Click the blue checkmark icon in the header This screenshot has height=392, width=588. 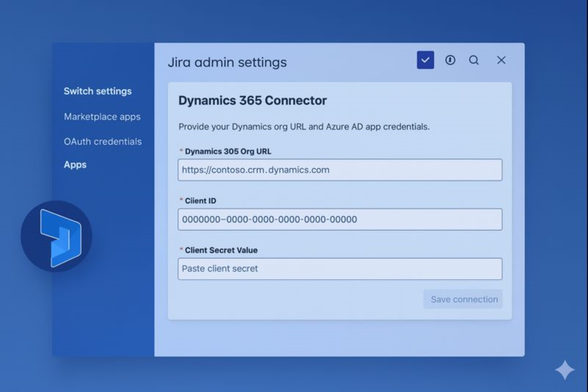[425, 60]
